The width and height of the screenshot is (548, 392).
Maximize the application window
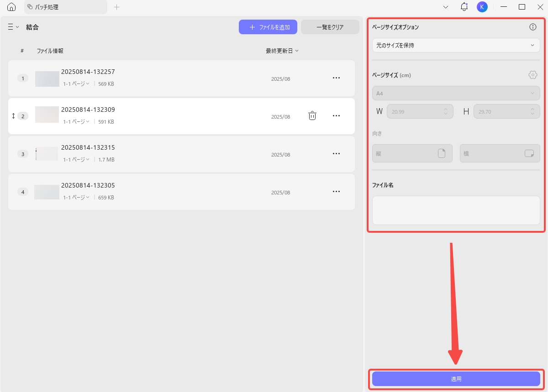pos(522,7)
